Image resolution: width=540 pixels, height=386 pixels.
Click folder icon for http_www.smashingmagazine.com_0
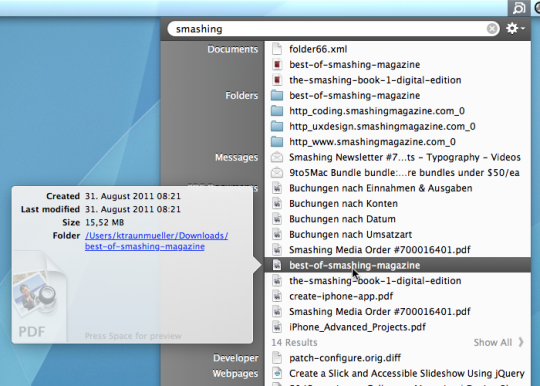[277, 142]
